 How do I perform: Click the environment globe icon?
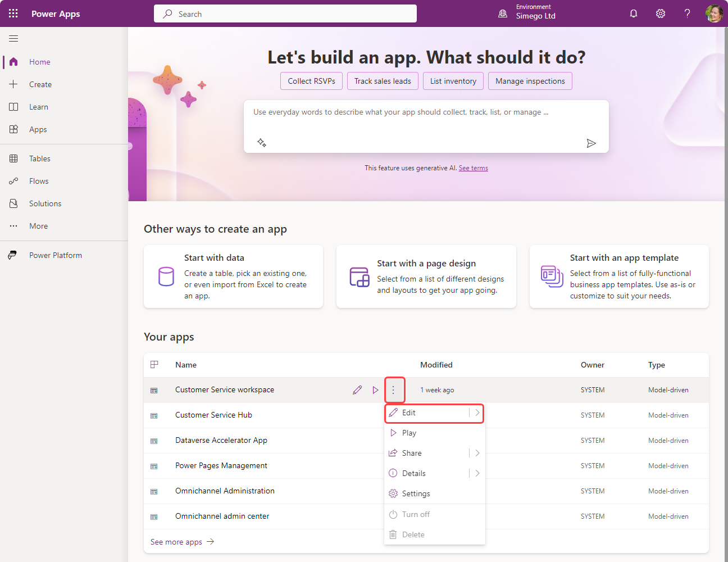503,13
